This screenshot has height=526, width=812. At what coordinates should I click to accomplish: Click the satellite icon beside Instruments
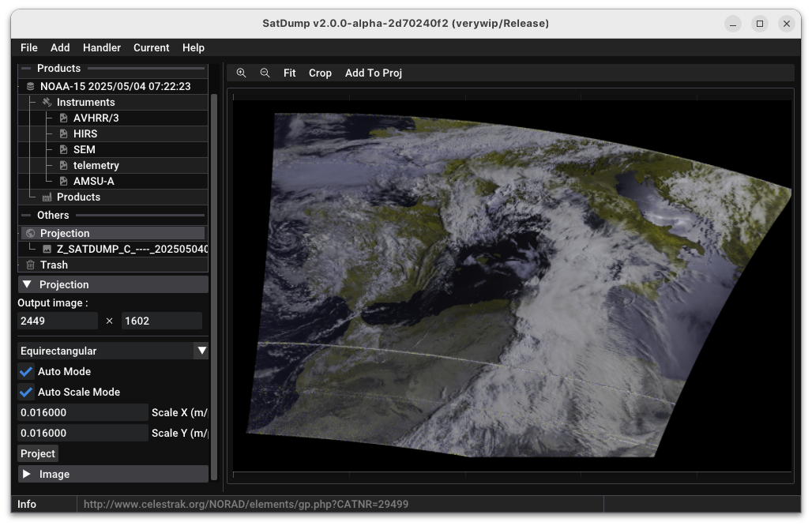click(x=47, y=103)
